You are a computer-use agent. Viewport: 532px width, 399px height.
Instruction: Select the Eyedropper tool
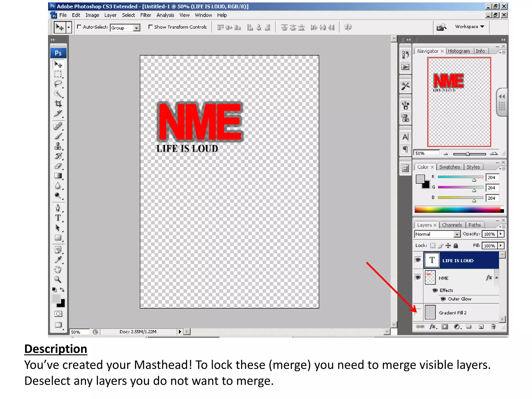coord(58,260)
